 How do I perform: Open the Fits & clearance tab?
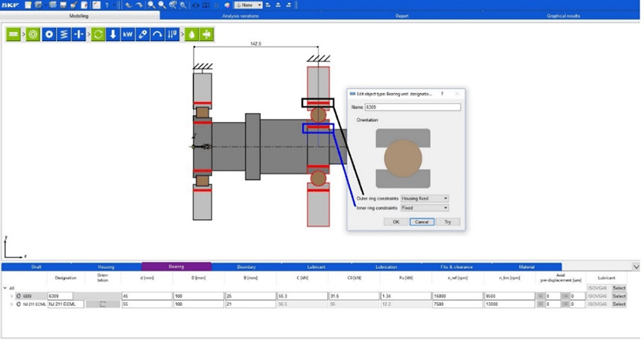tap(456, 267)
